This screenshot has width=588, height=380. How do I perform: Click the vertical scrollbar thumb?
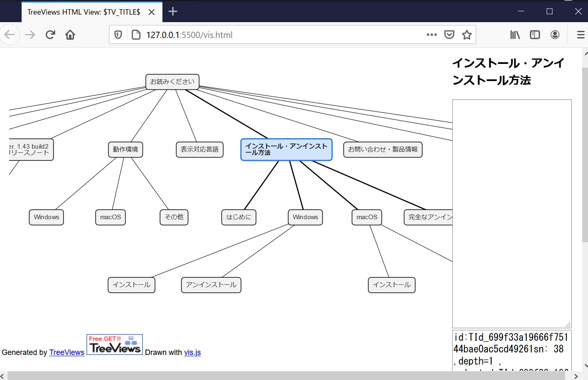[585, 155]
